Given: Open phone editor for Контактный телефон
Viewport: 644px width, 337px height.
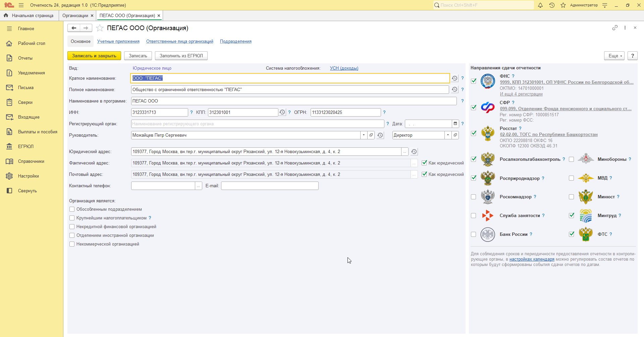Looking at the screenshot, I should pyautogui.click(x=199, y=186).
